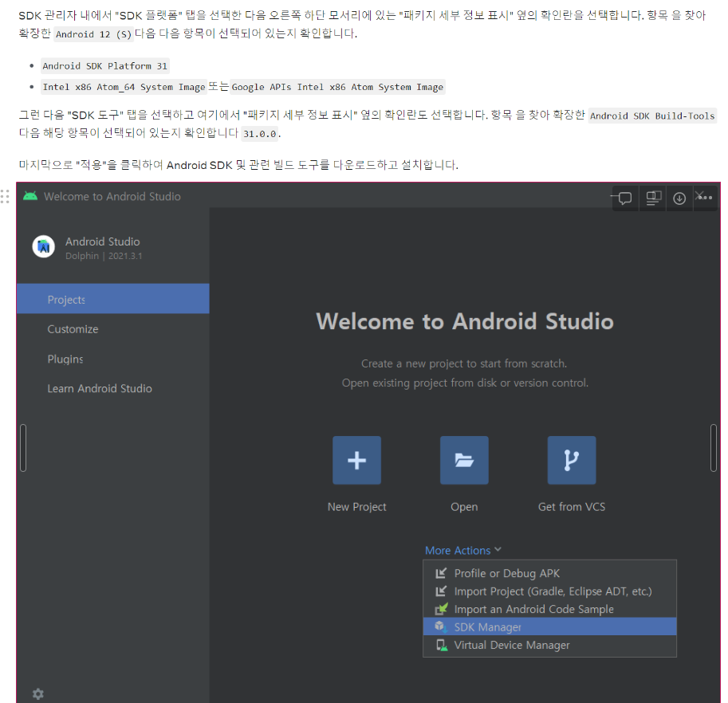Click the "Welcome to Android Studio" heading
Viewport: 728px width, 703px height.
pyautogui.click(x=465, y=321)
